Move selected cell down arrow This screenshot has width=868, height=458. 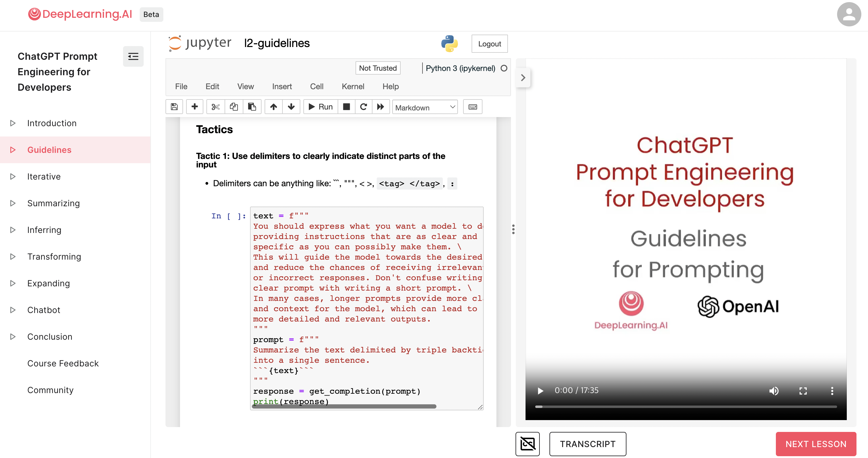click(x=291, y=107)
